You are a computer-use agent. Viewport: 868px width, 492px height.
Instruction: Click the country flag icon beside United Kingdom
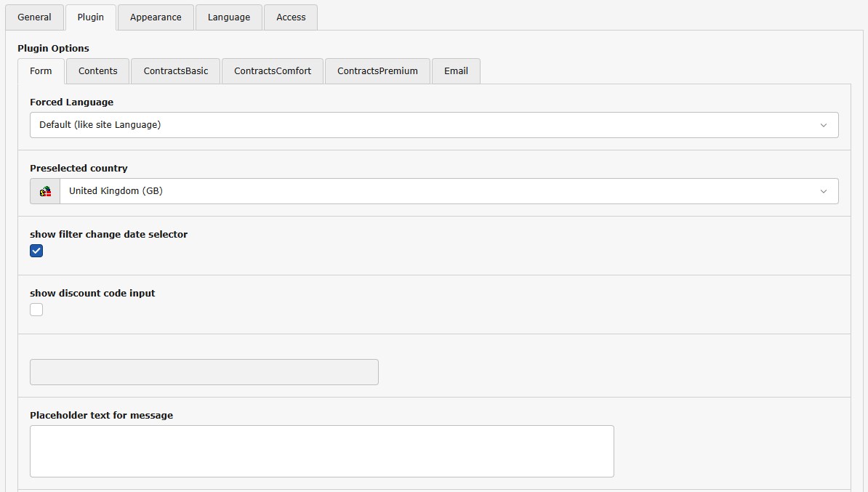point(45,191)
